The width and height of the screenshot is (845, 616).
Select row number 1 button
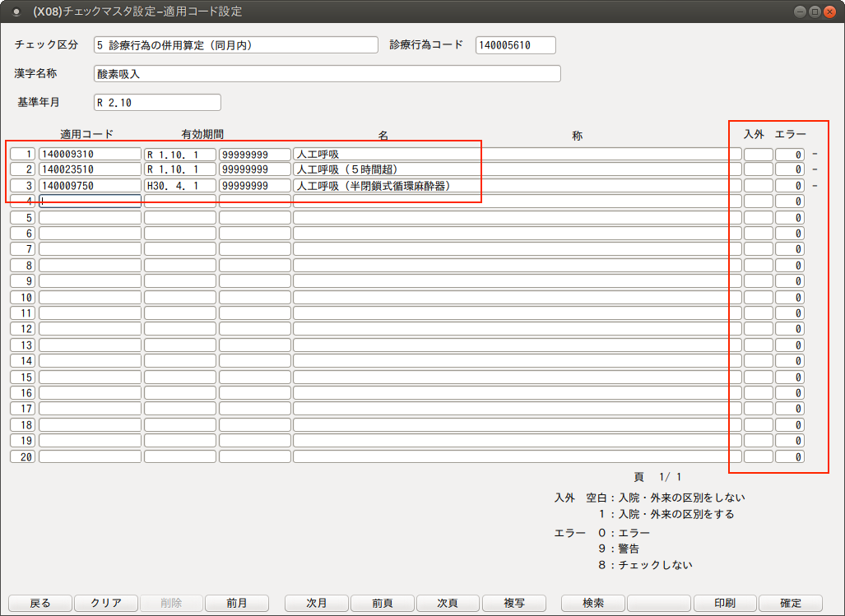coord(23,154)
